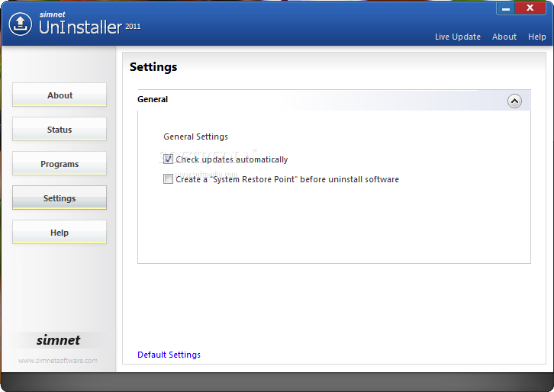The width and height of the screenshot is (554, 392).
Task: Open Help in top menu
Action: pos(536,37)
